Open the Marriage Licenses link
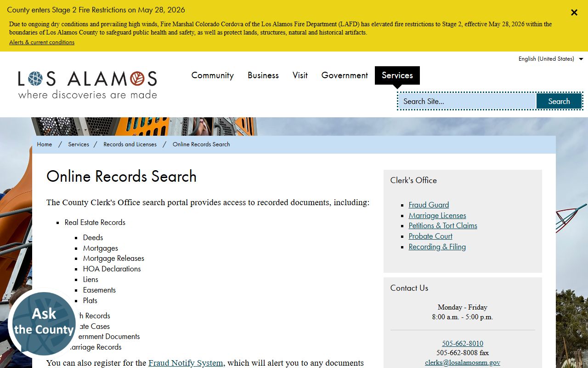 click(437, 215)
